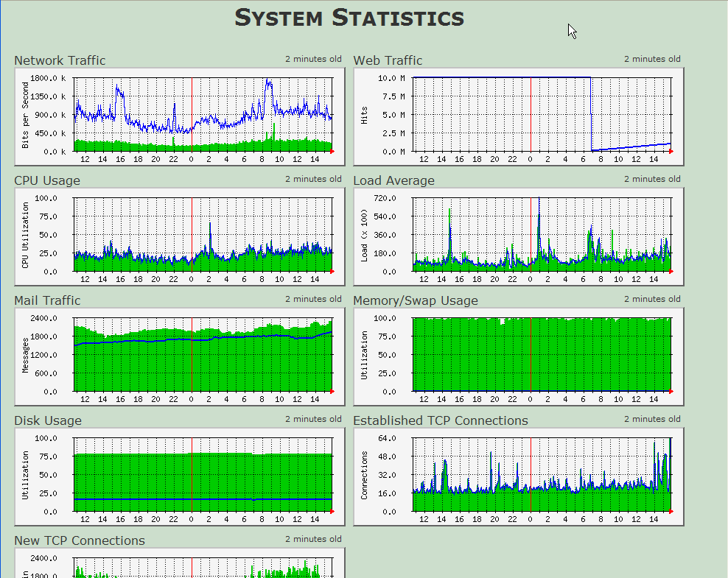Click the Disk Usage title label

point(48,420)
